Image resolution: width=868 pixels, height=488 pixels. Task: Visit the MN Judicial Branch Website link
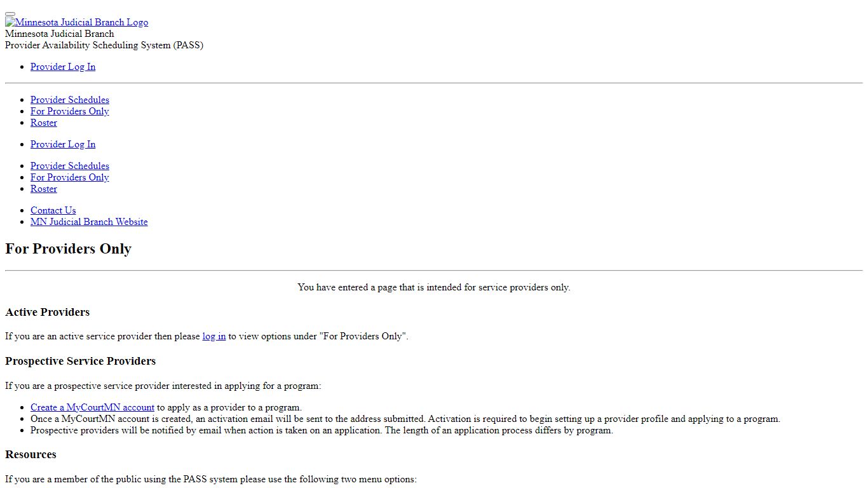89,222
